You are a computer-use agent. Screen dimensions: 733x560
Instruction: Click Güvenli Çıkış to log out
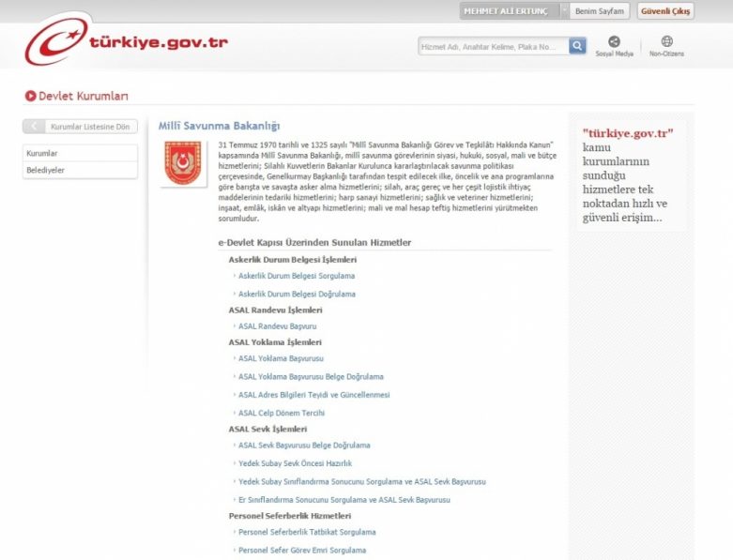point(665,10)
